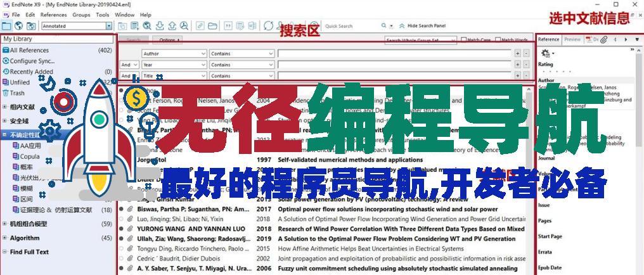Screen dimensions: 644x275
Task: Open the Edit menu
Action: coord(30,15)
